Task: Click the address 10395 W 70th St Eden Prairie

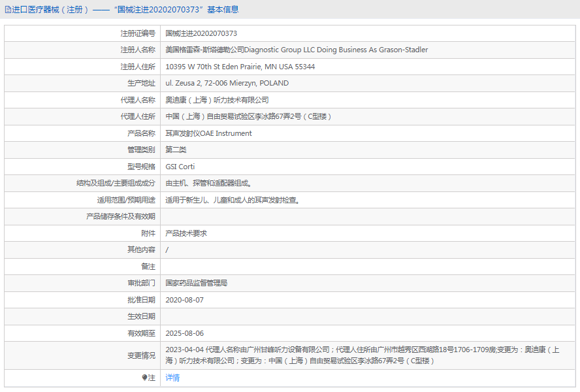Action: click(x=240, y=67)
